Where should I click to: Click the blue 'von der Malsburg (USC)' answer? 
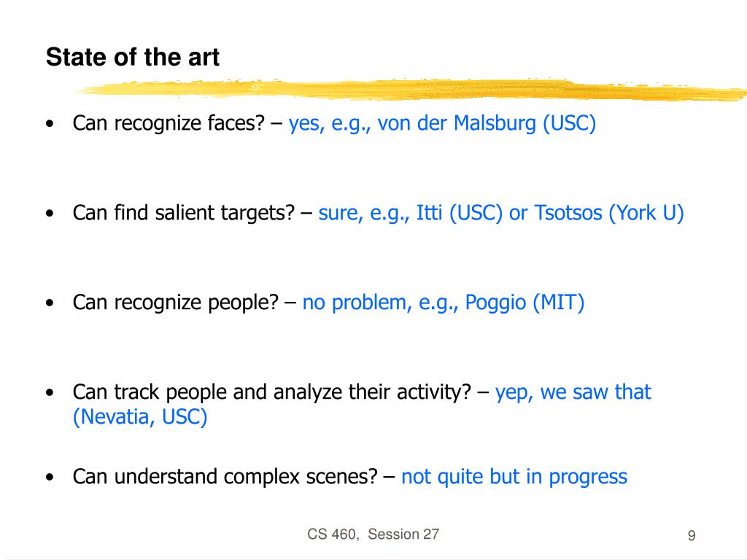tap(487, 124)
